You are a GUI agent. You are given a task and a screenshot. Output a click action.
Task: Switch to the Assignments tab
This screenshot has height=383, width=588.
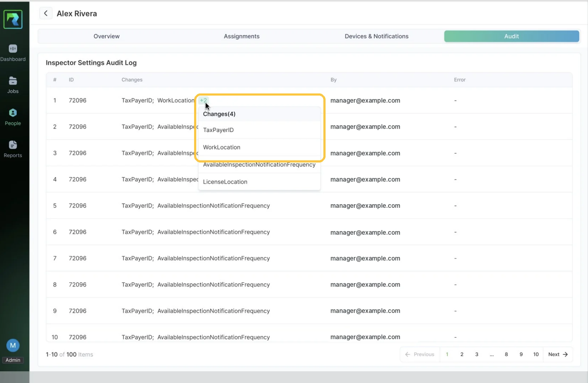[242, 36]
